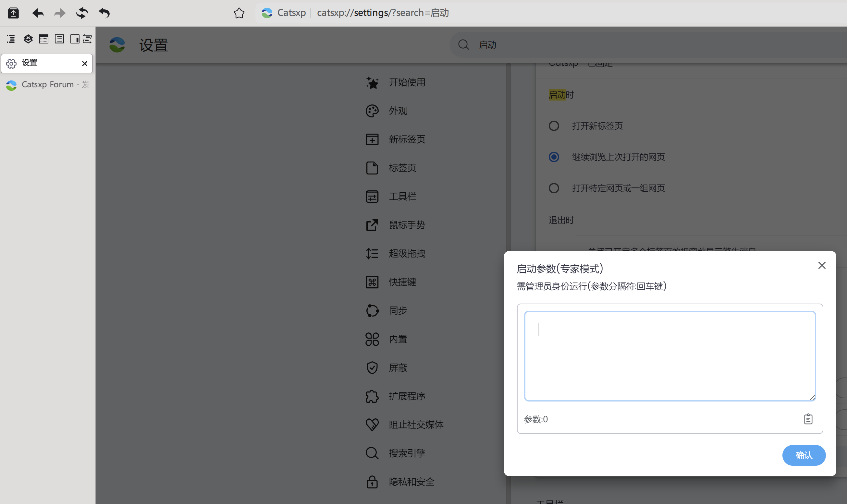847x504 pixels.
Task: Click the 确认 confirm button
Action: pos(804,455)
